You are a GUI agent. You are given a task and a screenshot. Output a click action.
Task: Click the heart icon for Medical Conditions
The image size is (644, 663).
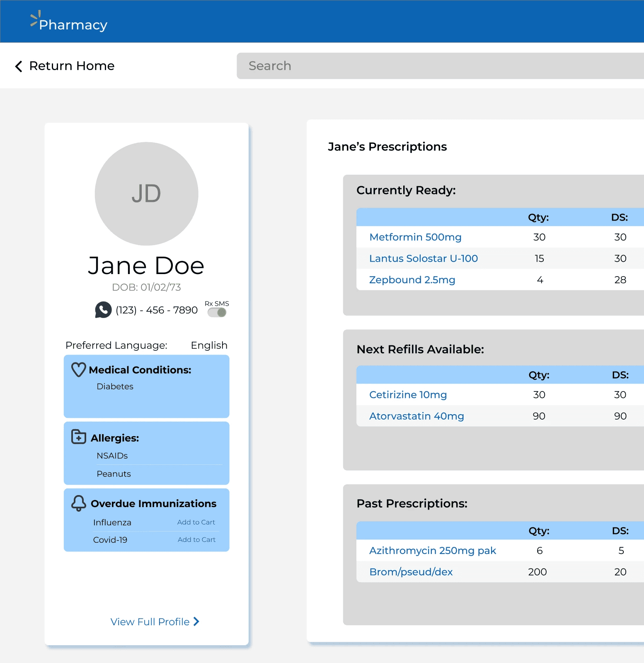(x=79, y=369)
